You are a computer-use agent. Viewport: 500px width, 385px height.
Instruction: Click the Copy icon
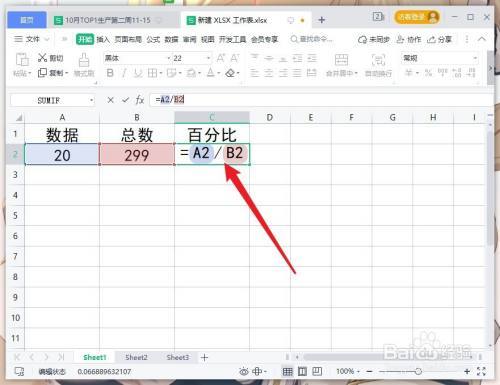click(42, 73)
